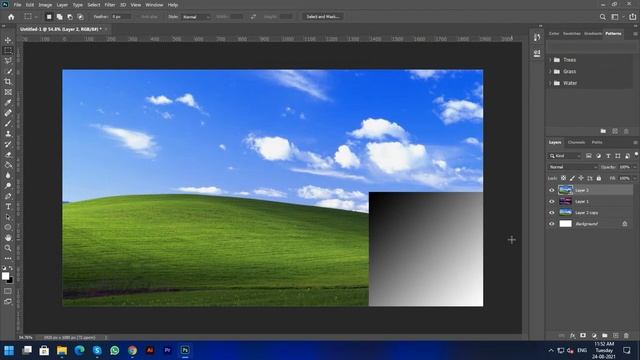Screen dimensions: 640x360
Task: Toggle lock position icon
Action: 581,178
